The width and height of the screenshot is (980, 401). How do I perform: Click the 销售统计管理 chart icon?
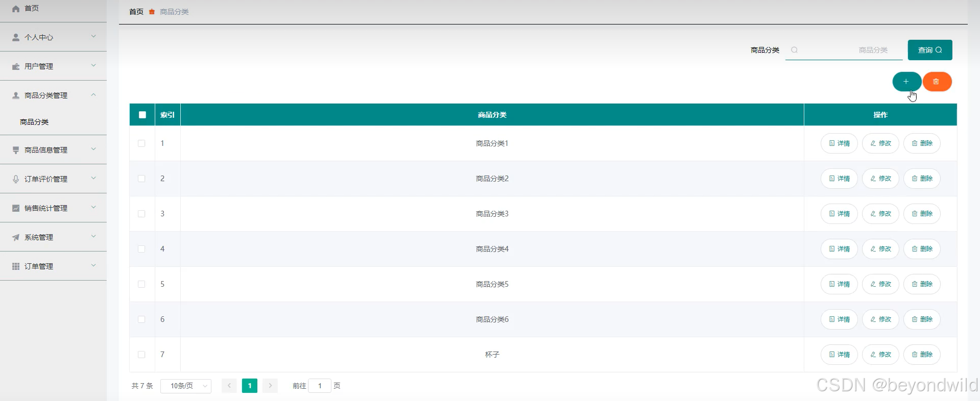pos(16,208)
